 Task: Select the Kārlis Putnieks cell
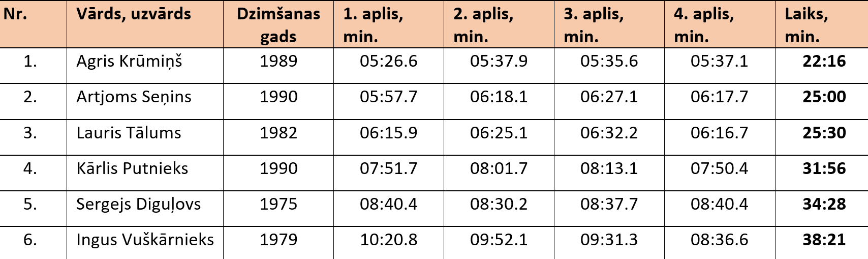(x=132, y=168)
